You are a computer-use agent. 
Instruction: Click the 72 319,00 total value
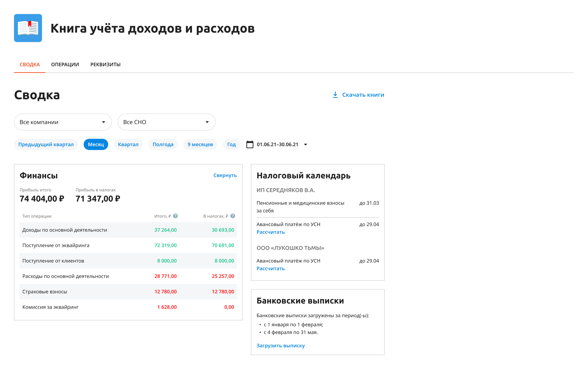(166, 245)
